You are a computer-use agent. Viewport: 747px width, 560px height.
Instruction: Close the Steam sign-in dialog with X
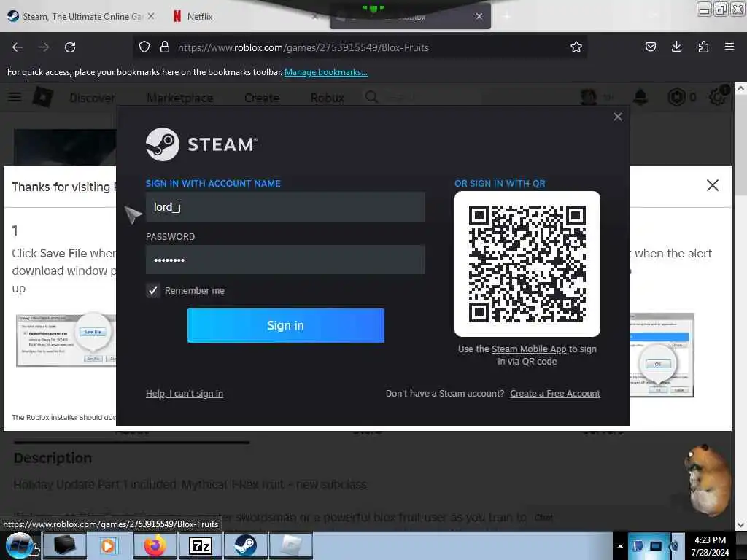[x=617, y=117]
